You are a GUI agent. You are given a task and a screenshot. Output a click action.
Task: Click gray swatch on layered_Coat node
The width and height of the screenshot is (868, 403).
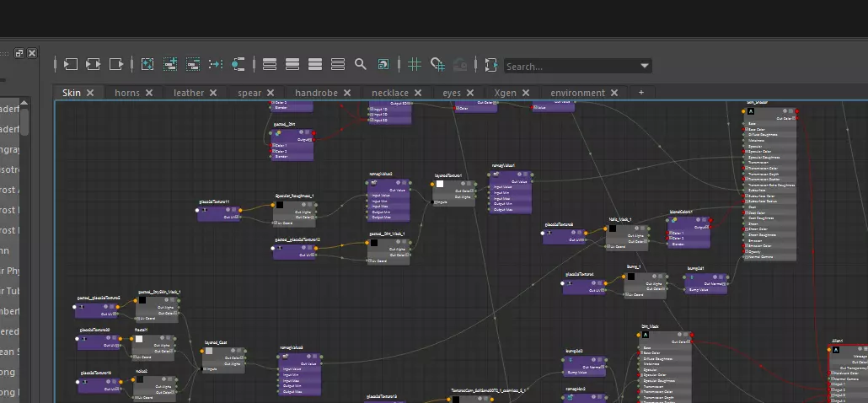(209, 351)
